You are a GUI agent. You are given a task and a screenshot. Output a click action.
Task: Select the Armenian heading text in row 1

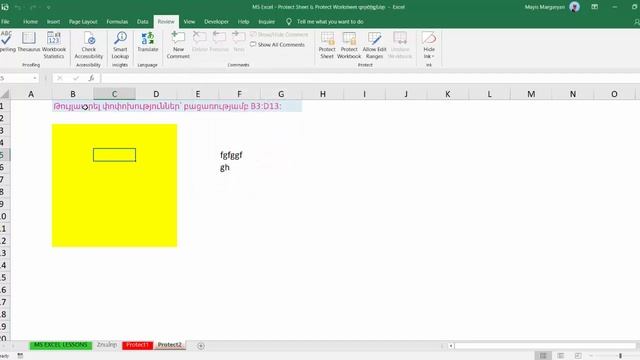(x=167, y=106)
